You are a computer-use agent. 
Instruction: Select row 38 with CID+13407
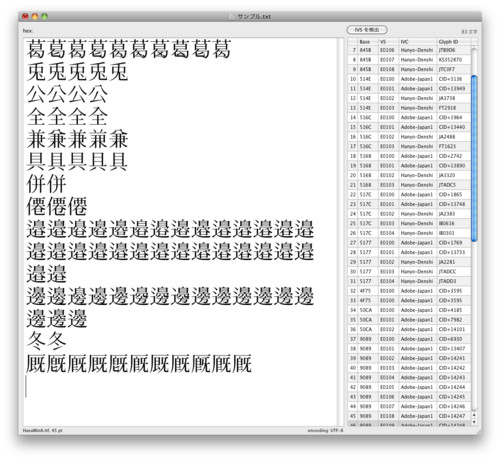[x=409, y=349]
